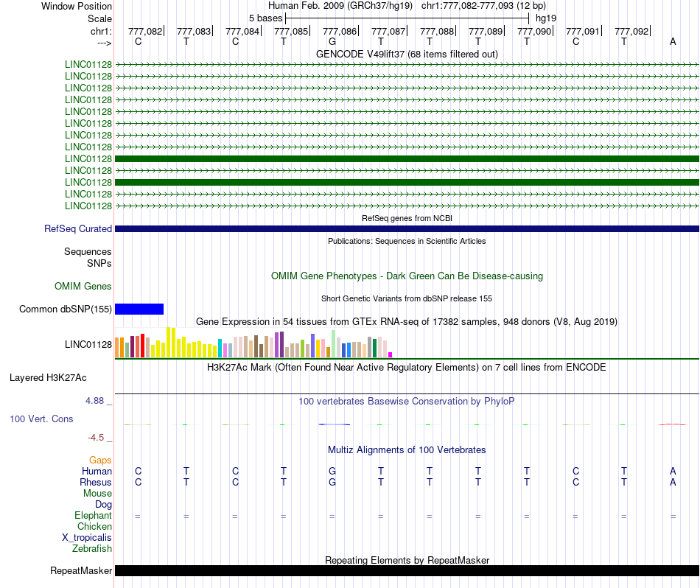Click 'Repeating Elements by RepeatMasker' title
700x588 pixels.
407,560
